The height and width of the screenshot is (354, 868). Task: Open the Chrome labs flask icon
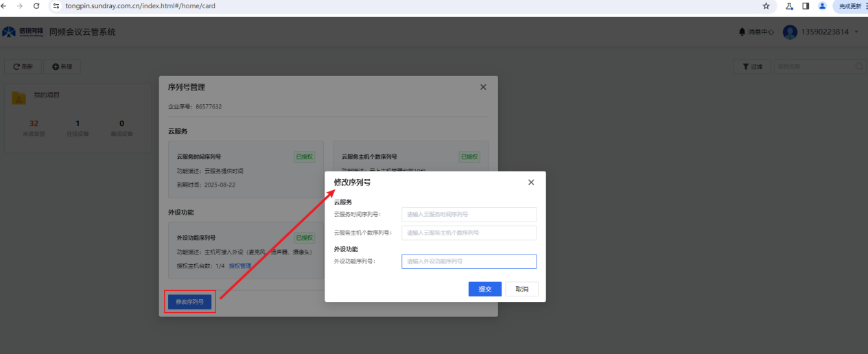coord(790,5)
